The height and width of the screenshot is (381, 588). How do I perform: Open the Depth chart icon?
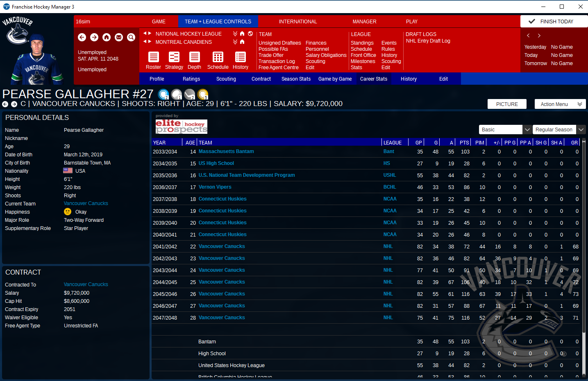coord(195,57)
